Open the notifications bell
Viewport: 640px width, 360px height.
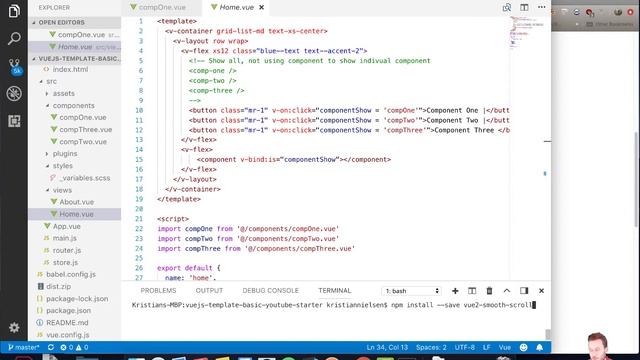pyautogui.click(x=540, y=347)
